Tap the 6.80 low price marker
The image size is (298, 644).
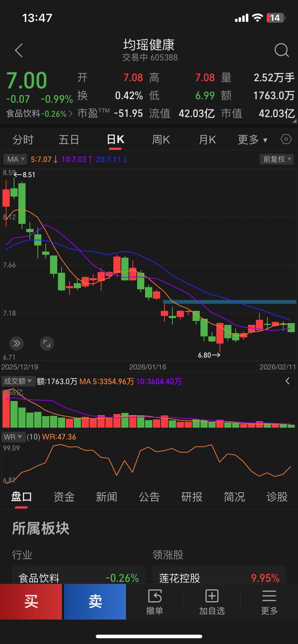[209, 355]
